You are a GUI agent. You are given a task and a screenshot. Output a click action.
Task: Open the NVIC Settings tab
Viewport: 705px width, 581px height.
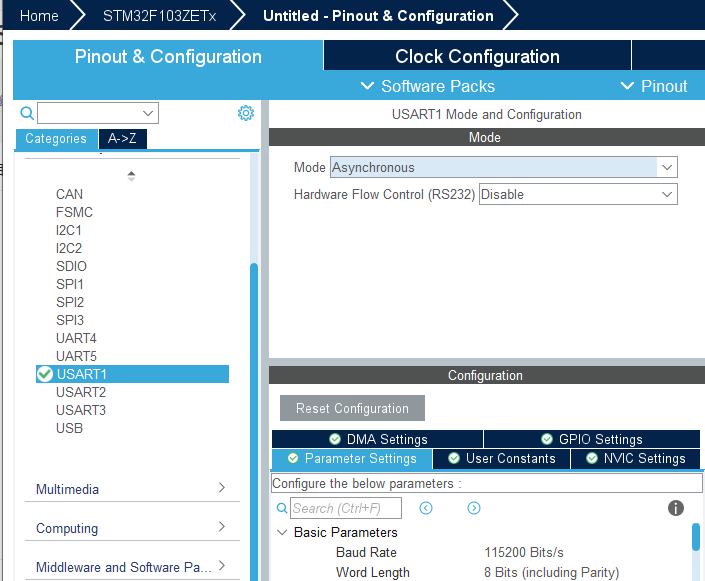pyautogui.click(x=635, y=459)
